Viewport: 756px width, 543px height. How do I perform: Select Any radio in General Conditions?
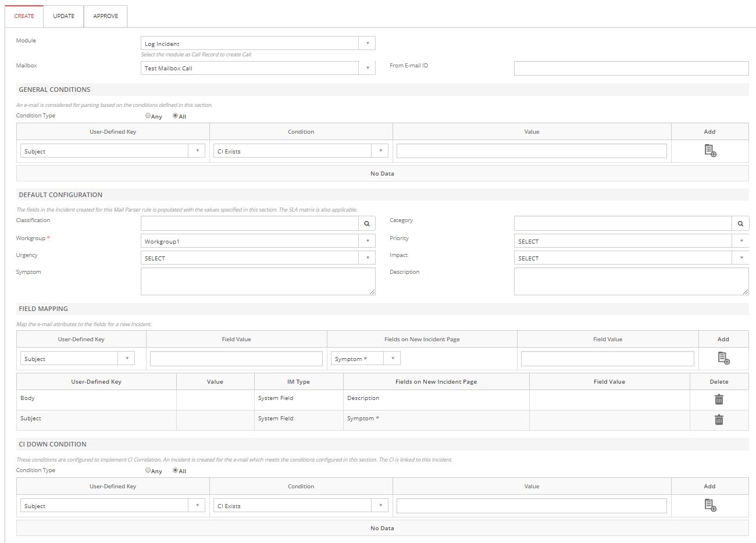[x=148, y=116]
